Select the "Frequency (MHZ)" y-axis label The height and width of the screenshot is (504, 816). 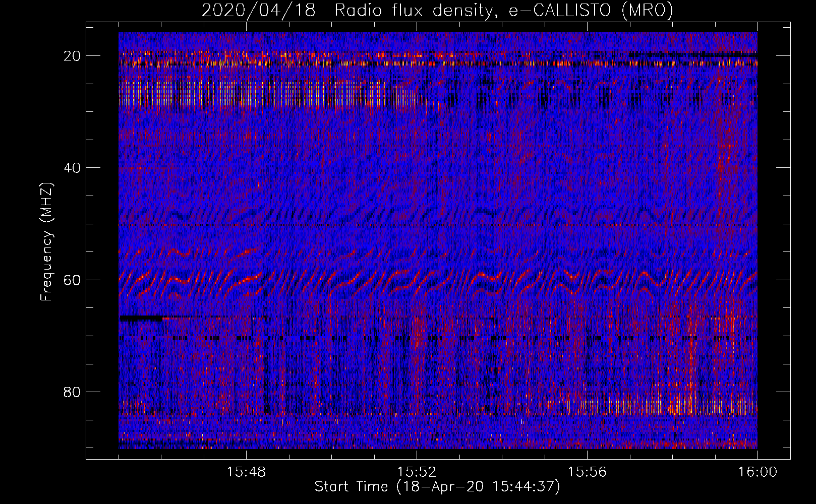click(46, 242)
